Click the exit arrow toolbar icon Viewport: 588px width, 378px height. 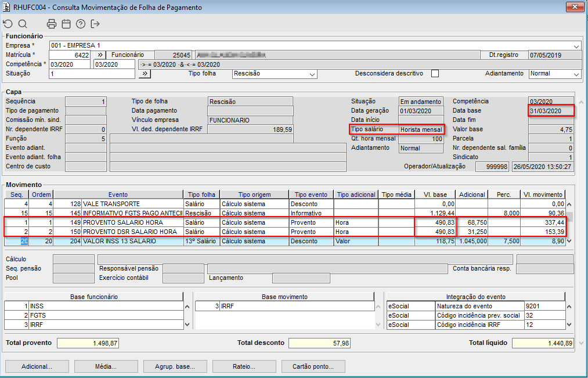click(x=95, y=24)
